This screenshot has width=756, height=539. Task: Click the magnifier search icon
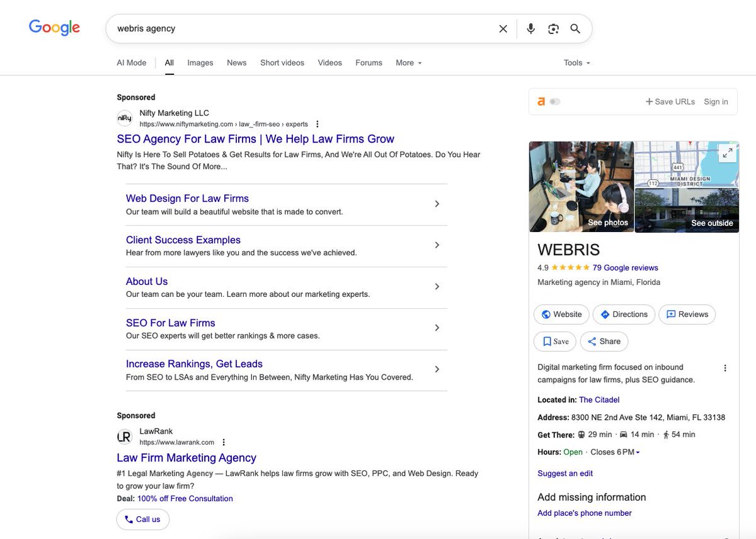(575, 28)
